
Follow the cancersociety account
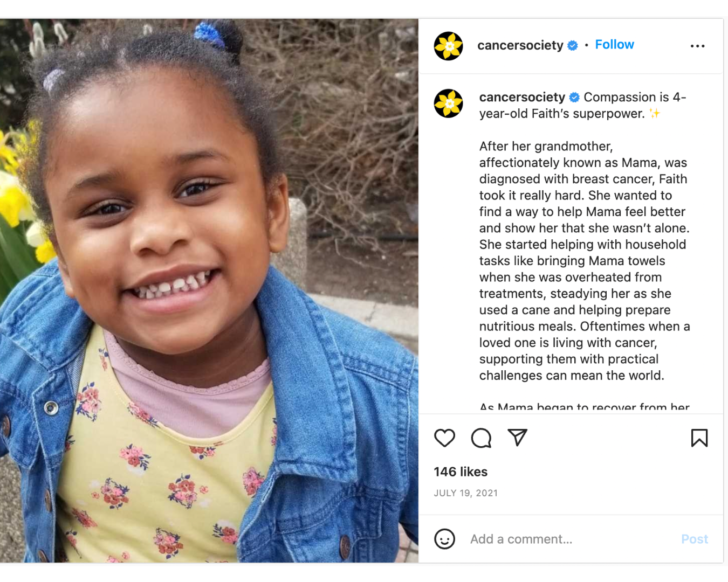click(615, 45)
